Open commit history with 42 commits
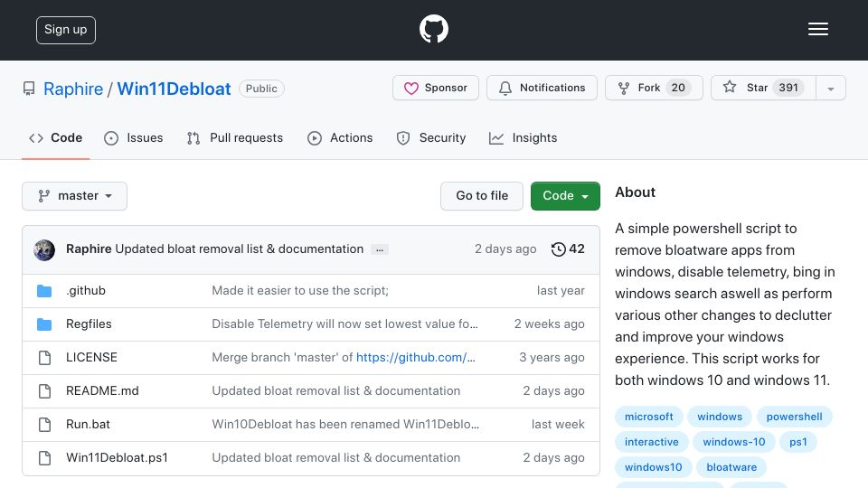The width and height of the screenshot is (868, 488). 568,249
